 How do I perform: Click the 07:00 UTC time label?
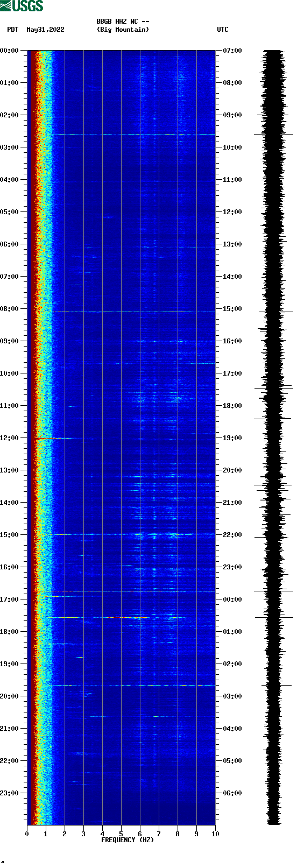232,51
